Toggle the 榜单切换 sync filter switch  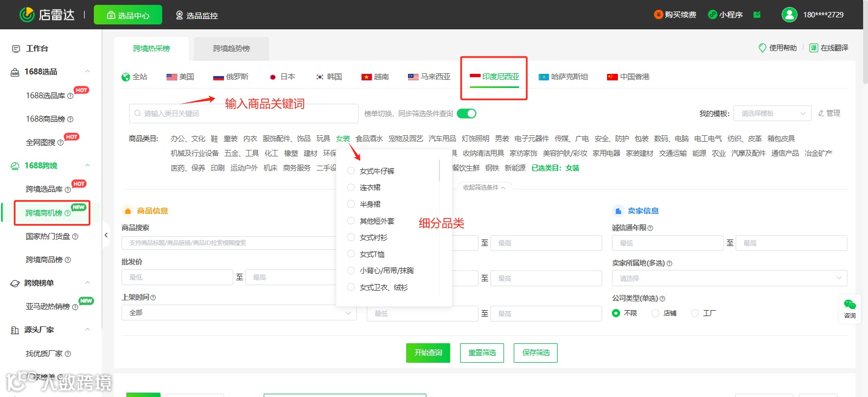click(x=467, y=114)
